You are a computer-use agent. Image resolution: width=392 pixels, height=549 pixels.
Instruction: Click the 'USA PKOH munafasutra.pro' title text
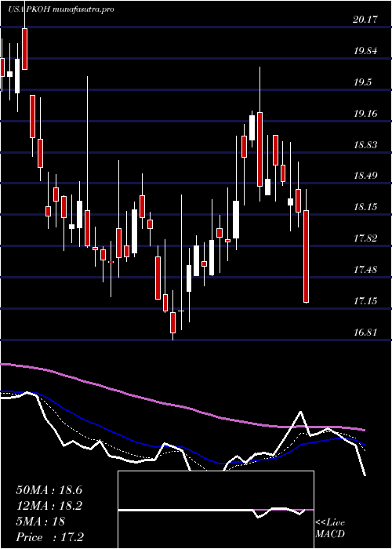click(60, 9)
